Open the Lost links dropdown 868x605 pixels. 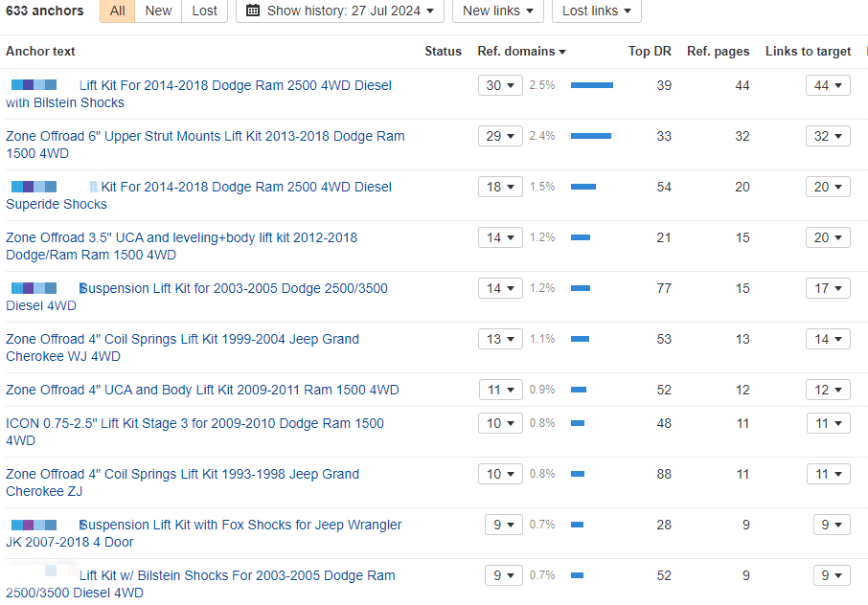coord(596,11)
